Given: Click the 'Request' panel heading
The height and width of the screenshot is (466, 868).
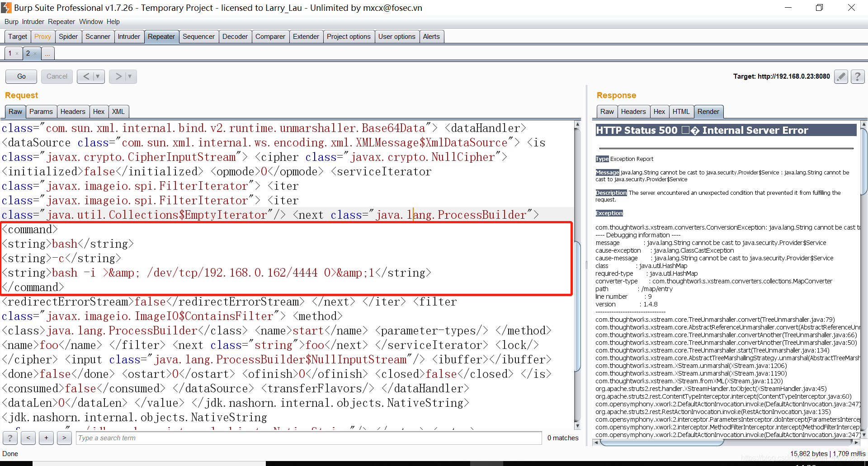Looking at the screenshot, I should tap(21, 95).
